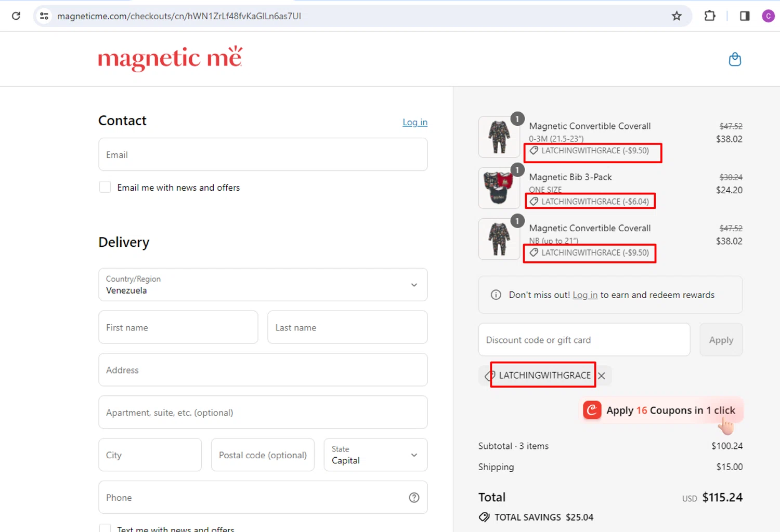Viewport: 780px width, 532px height.
Task: Click the $24.20 bib pack price
Action: click(x=729, y=190)
